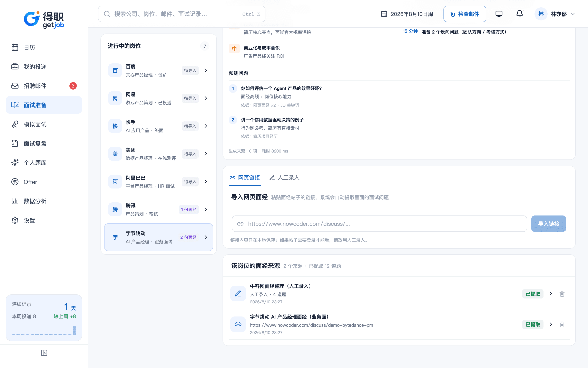Image resolution: width=588 pixels, height=368 pixels.
Task: Expand the 快手 position row chevron
Action: (206, 126)
